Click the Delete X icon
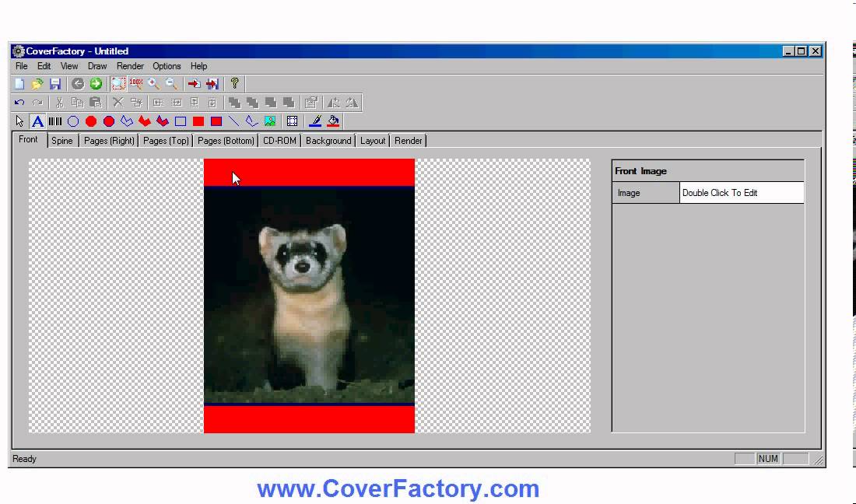The width and height of the screenshot is (856, 504). [x=118, y=103]
